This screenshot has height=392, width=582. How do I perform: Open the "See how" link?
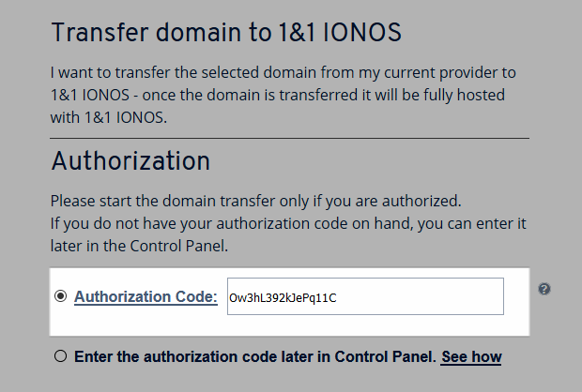pyautogui.click(x=471, y=357)
